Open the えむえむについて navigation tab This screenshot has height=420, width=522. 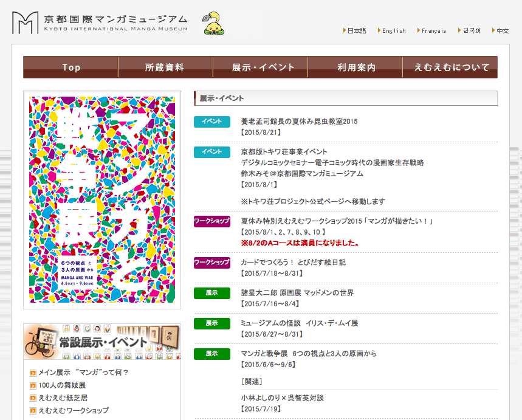(450, 67)
